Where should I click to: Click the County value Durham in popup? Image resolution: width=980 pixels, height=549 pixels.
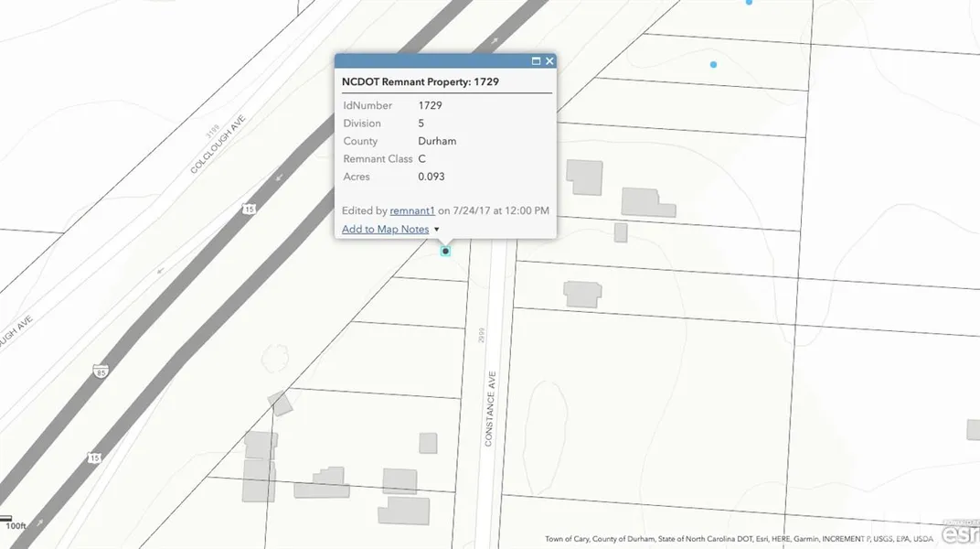pyautogui.click(x=437, y=141)
